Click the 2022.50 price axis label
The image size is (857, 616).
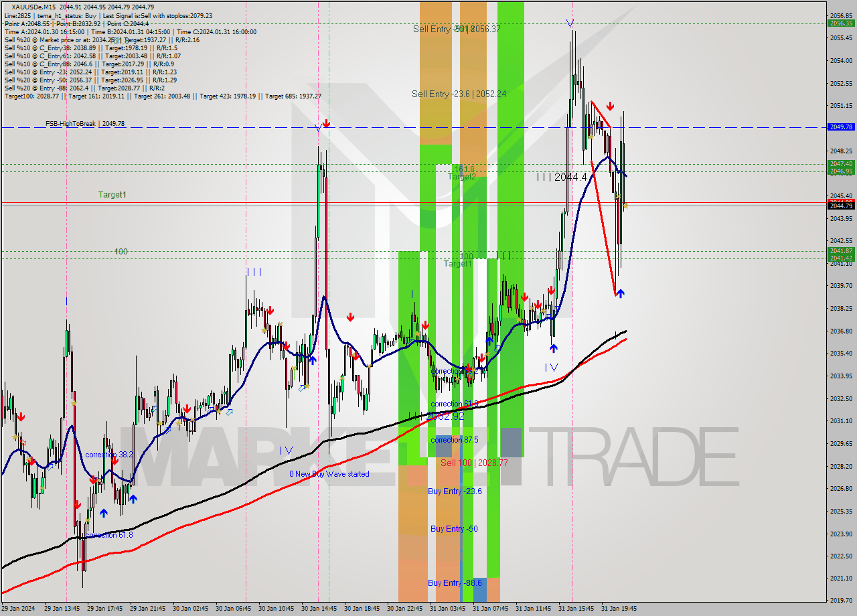[841, 556]
